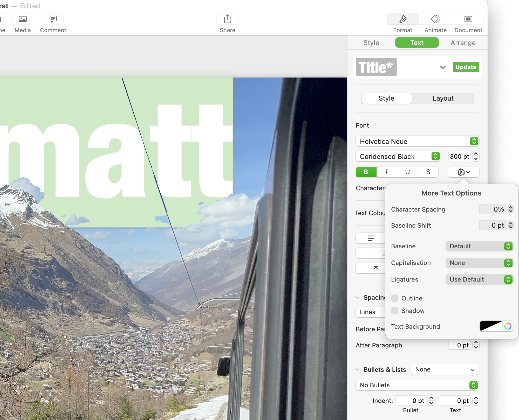This screenshot has height=420, width=519.
Task: Open the Helvetica Neue font dropdown
Action: point(417,141)
